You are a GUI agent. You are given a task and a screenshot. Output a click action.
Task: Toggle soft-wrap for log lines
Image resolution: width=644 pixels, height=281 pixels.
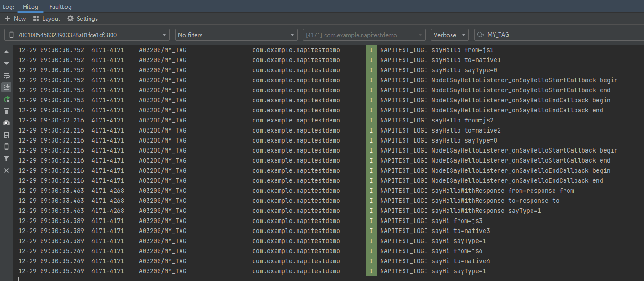(6, 75)
